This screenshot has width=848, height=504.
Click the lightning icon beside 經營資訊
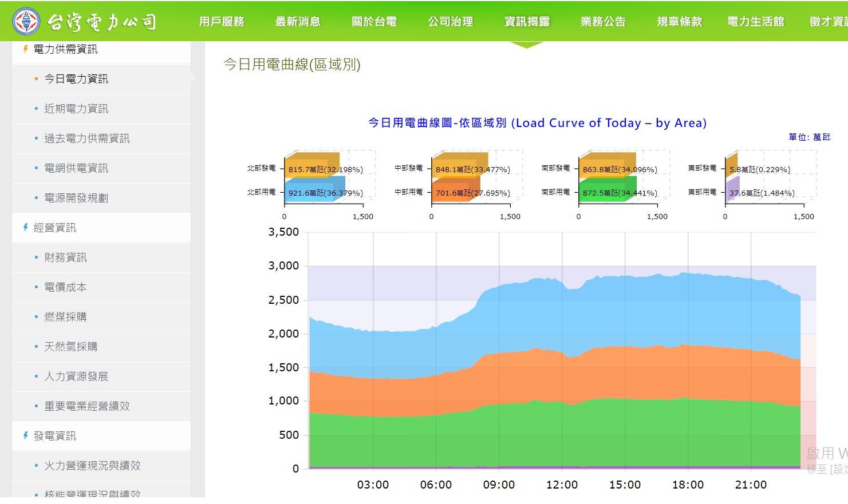pyautogui.click(x=25, y=228)
